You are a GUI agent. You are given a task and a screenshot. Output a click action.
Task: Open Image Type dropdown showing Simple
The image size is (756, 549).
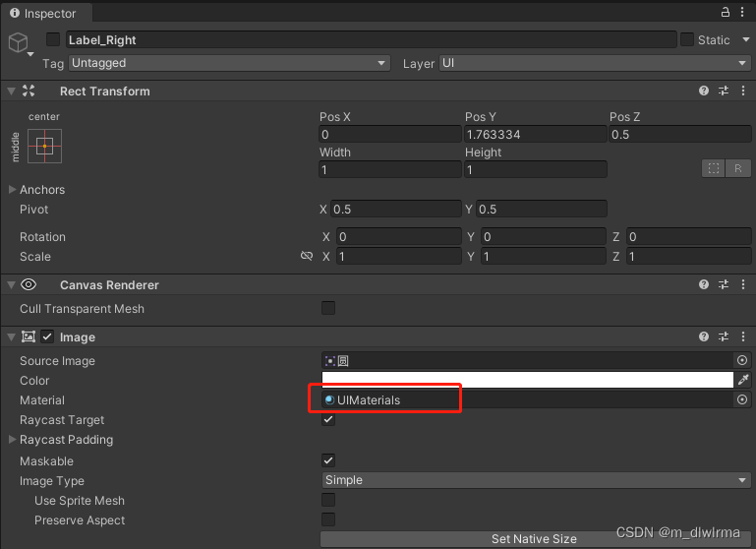coord(536,480)
